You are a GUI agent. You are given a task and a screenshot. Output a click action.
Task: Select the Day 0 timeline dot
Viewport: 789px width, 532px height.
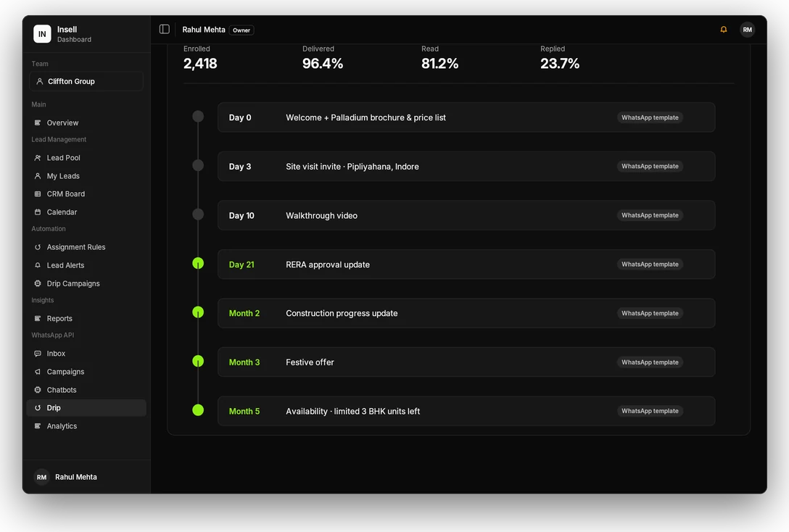pyautogui.click(x=198, y=117)
